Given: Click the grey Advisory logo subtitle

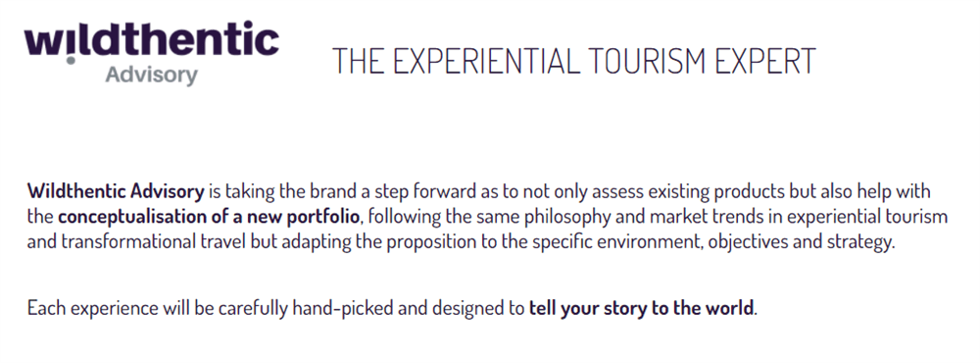Looking at the screenshot, I should click(151, 76).
